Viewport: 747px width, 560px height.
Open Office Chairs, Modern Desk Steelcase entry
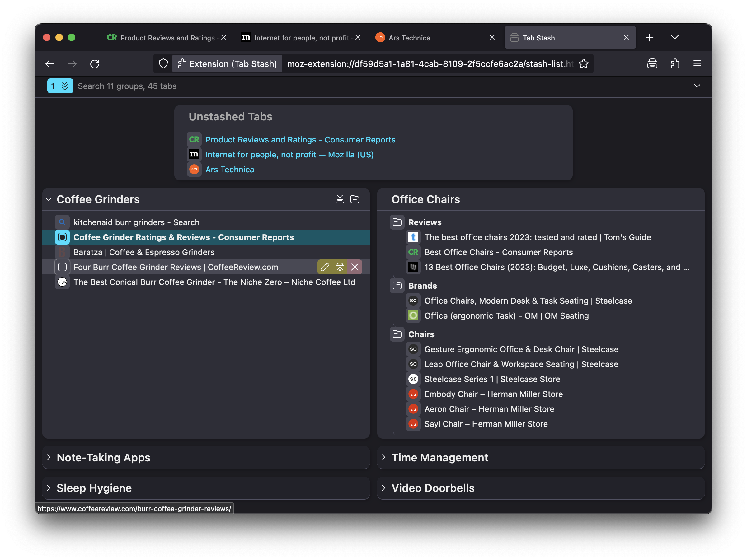(528, 301)
